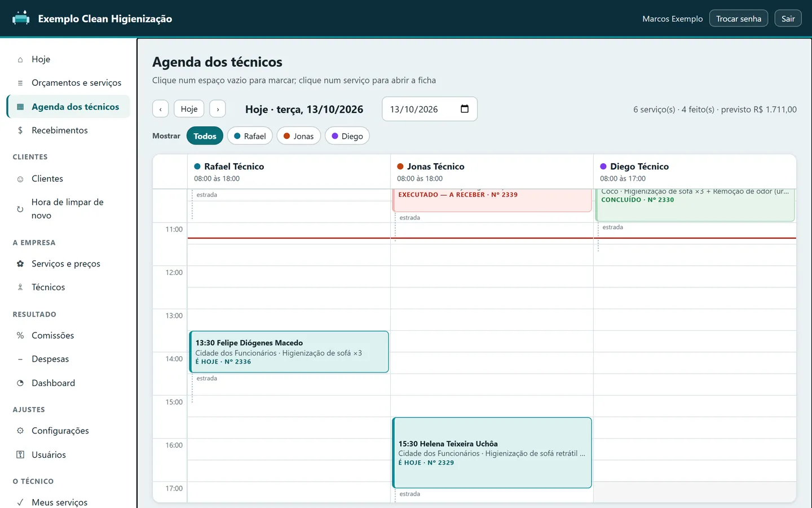Click the Rafael Técnico column header

[289, 172]
